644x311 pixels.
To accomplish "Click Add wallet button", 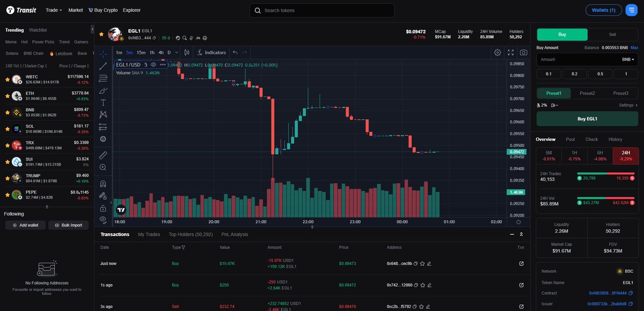I will (25, 225).
